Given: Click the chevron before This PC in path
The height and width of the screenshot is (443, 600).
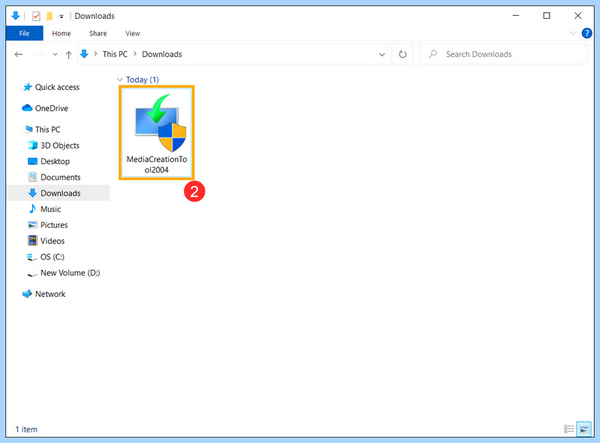Looking at the screenshot, I should click(95, 54).
